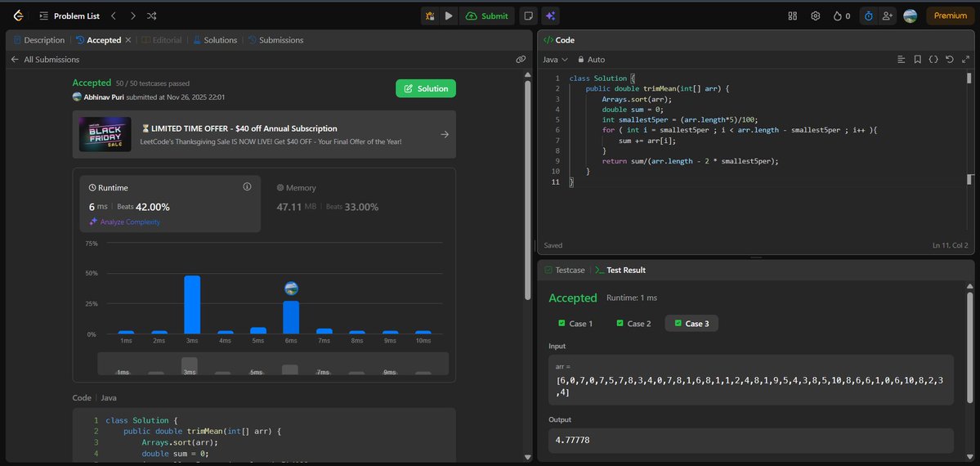Open the Submissions tab
980x466 pixels.
click(x=275, y=40)
